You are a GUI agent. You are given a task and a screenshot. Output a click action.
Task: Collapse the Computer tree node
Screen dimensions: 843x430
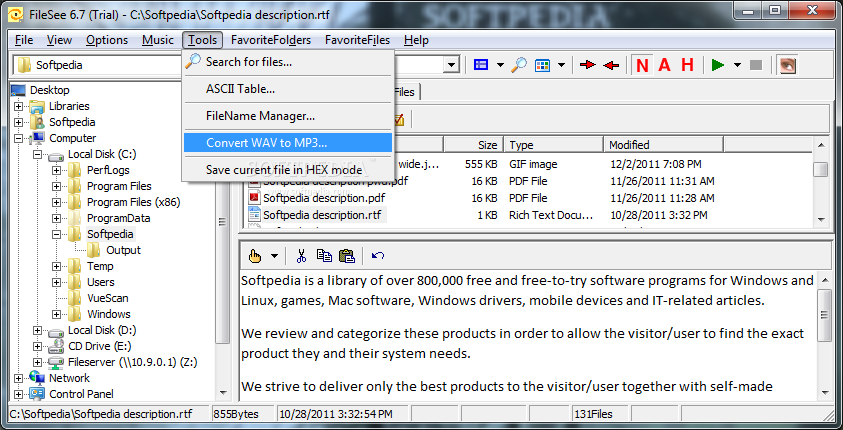(18, 138)
